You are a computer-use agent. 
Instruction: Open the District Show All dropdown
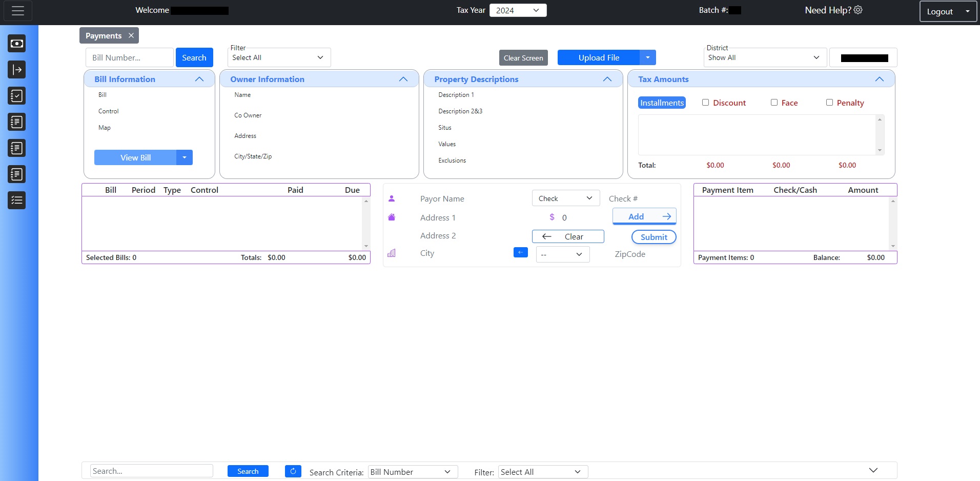[x=765, y=57]
